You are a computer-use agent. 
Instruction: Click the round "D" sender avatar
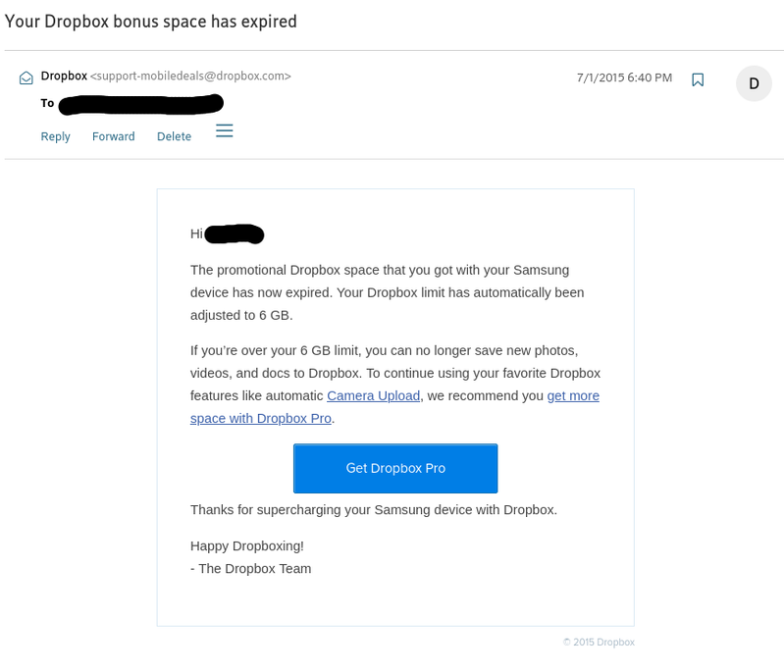754,83
